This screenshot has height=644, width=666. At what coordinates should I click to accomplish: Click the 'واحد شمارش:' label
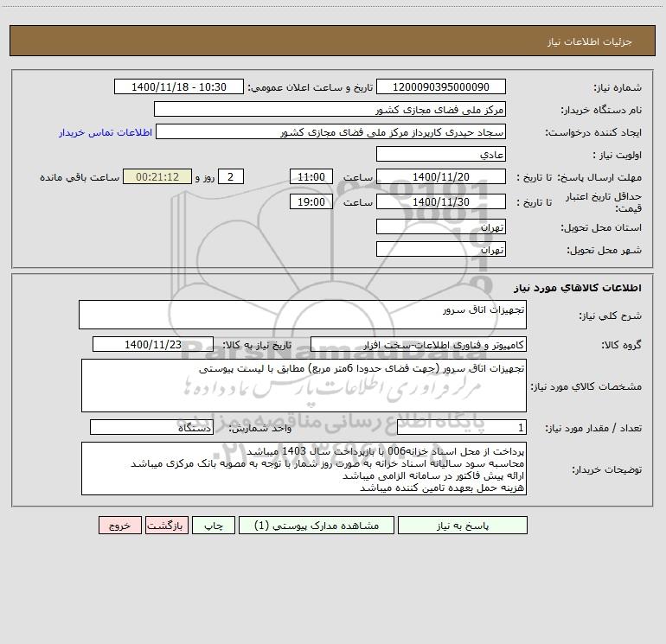[x=260, y=428]
